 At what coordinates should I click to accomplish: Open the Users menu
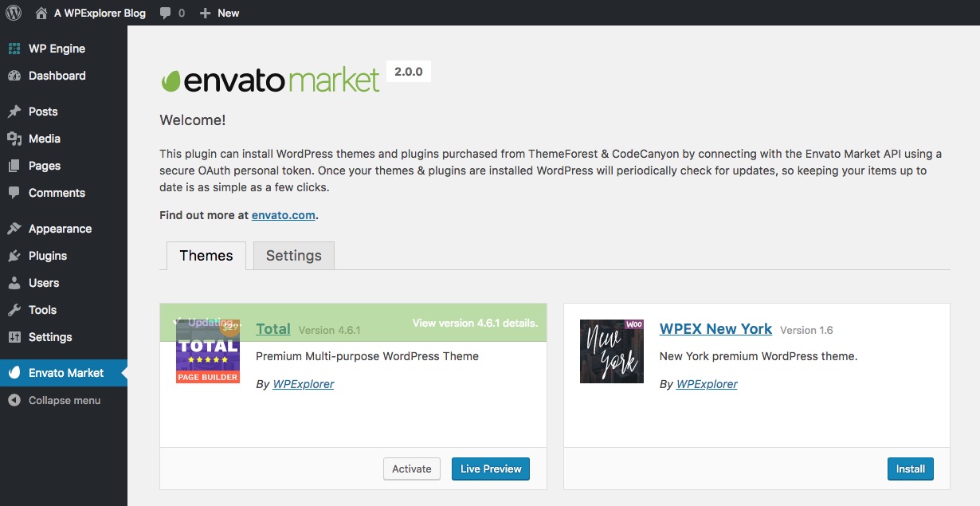click(64, 283)
